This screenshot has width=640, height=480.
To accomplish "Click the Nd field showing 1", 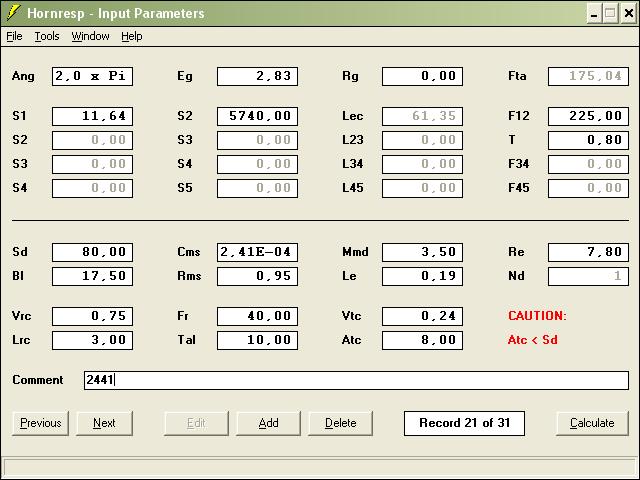I will coord(588,276).
